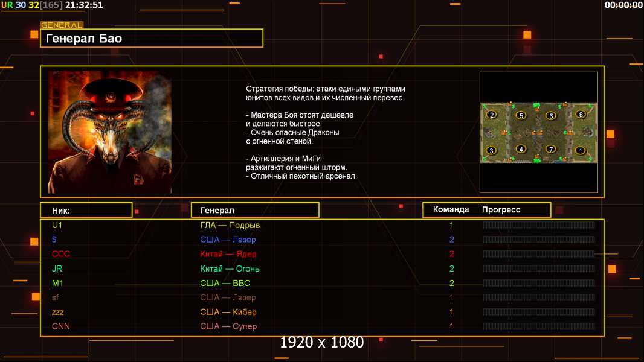Screen dimensions: 644x362
Task: Select the 'Ник:' column header
Action: coord(86,211)
